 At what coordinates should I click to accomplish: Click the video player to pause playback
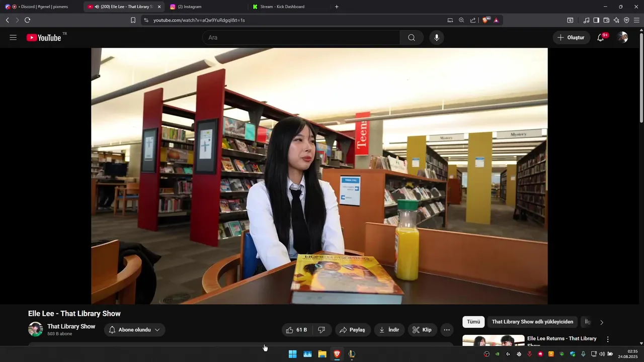click(319, 176)
